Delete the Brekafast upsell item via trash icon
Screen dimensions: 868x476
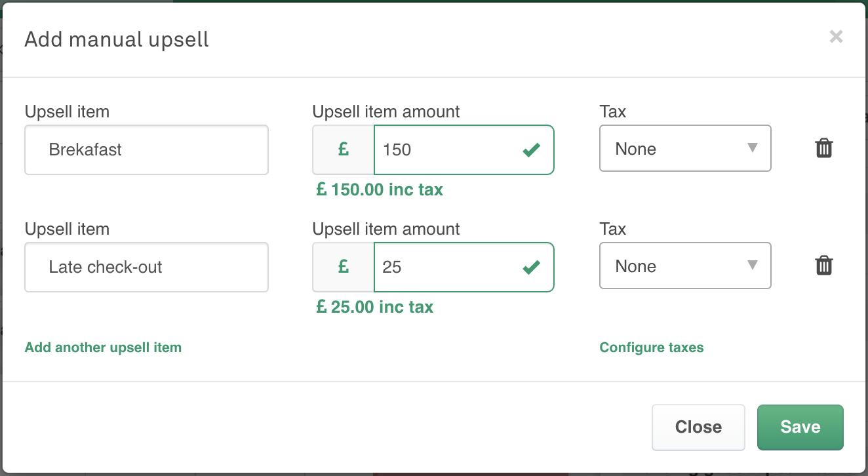point(824,149)
